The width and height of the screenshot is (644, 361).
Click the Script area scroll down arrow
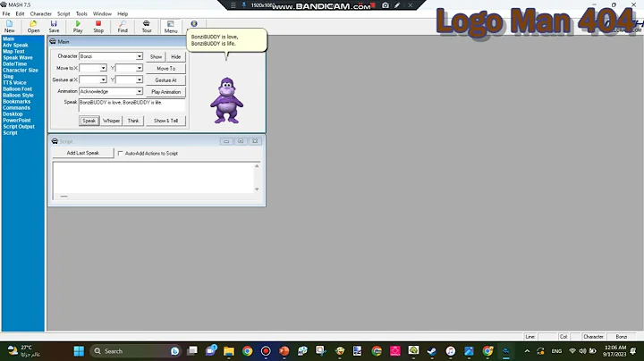257,189
